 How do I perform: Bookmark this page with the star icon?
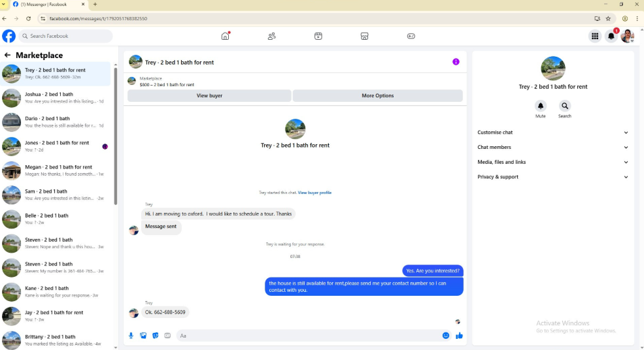(608, 18)
